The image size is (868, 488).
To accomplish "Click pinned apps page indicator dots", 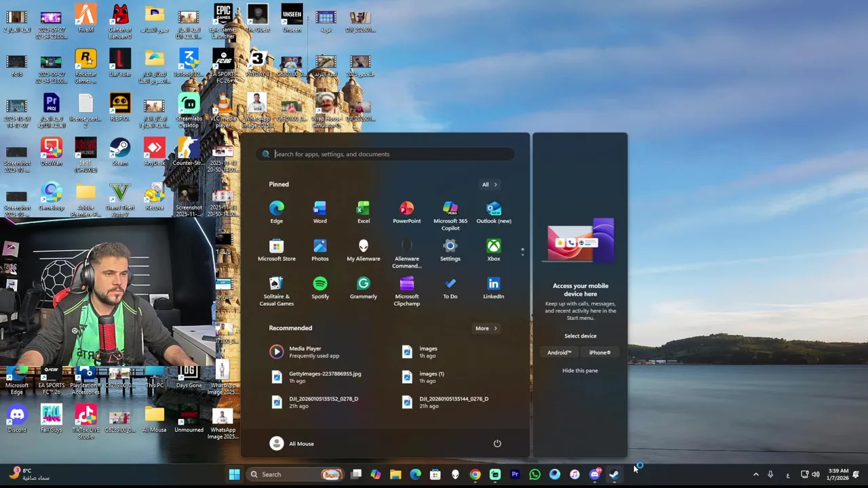I will tap(522, 251).
